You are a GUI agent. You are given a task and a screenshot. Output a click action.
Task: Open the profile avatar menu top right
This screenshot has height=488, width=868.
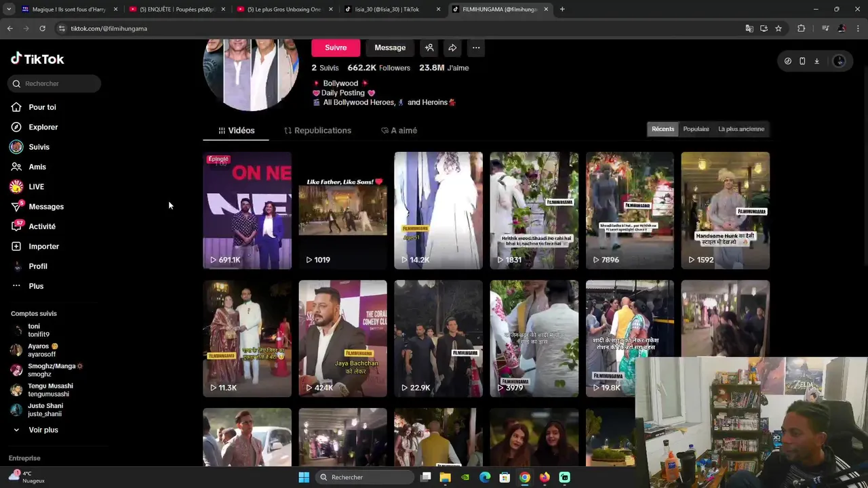coord(839,61)
